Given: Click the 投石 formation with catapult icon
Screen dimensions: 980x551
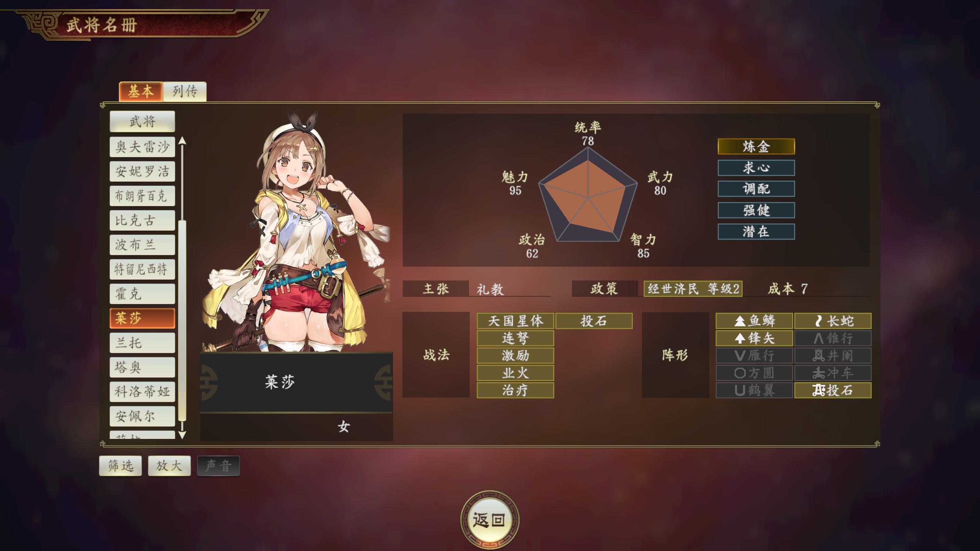Looking at the screenshot, I should 833,390.
